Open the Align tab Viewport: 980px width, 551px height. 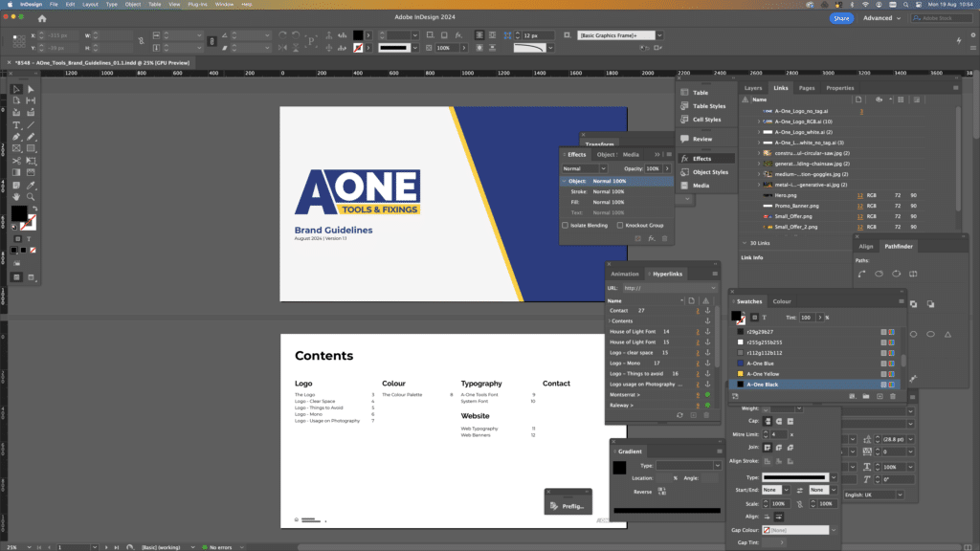[865, 246]
